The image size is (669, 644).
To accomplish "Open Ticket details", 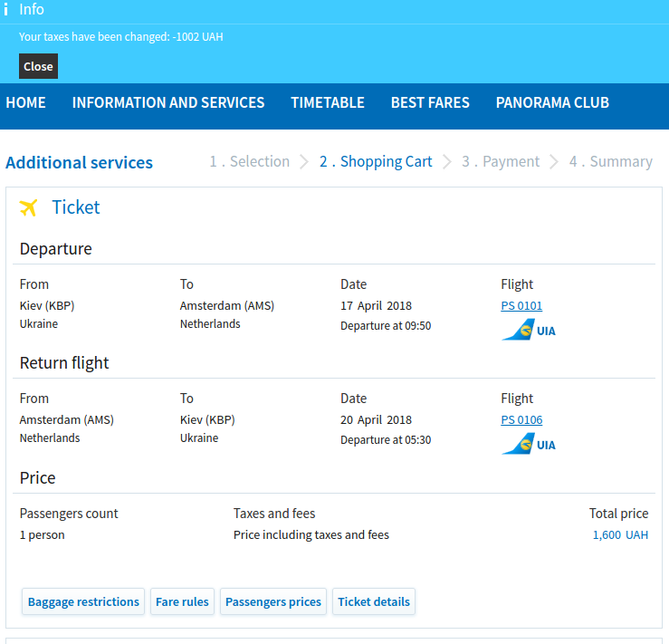I will (374, 601).
